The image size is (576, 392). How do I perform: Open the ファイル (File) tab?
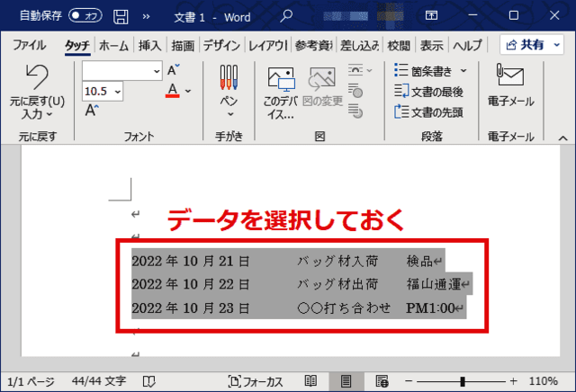[30, 45]
